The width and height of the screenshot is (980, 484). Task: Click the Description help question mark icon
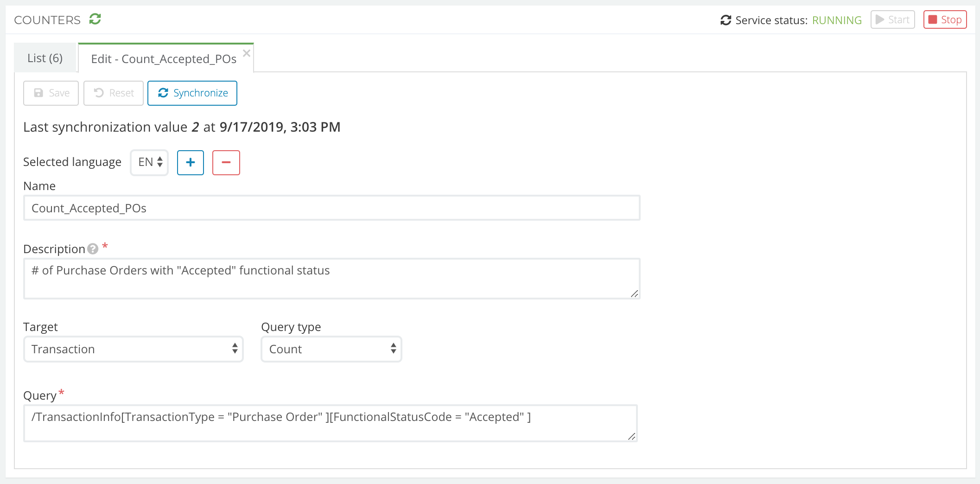(93, 249)
